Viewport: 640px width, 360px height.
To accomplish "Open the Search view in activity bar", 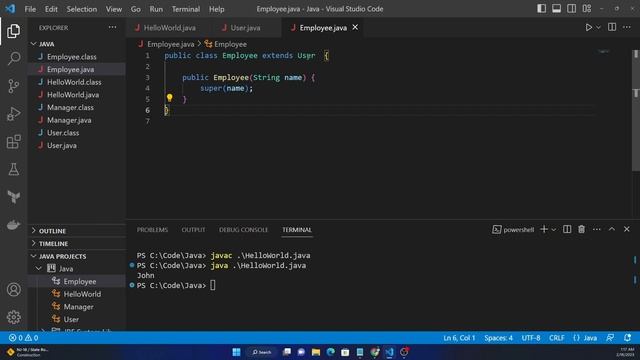I will 13,58.
